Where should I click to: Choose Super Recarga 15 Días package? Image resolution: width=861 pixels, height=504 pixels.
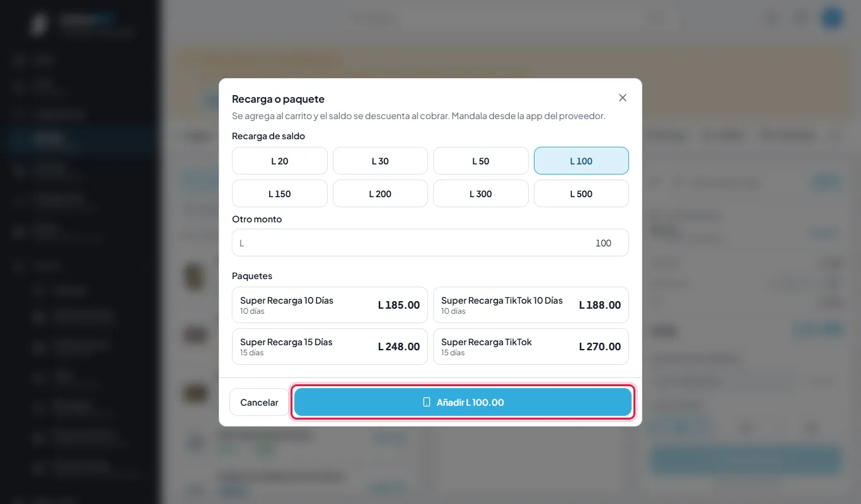(x=330, y=346)
